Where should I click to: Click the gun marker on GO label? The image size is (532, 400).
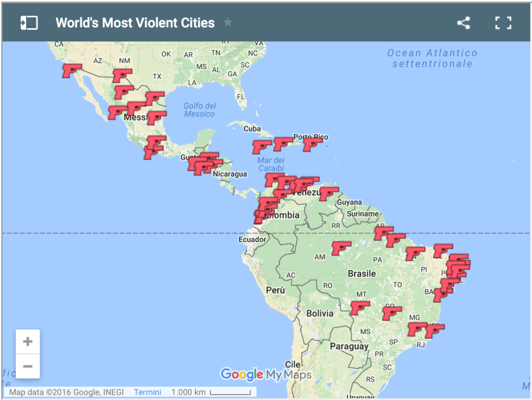pos(391,312)
